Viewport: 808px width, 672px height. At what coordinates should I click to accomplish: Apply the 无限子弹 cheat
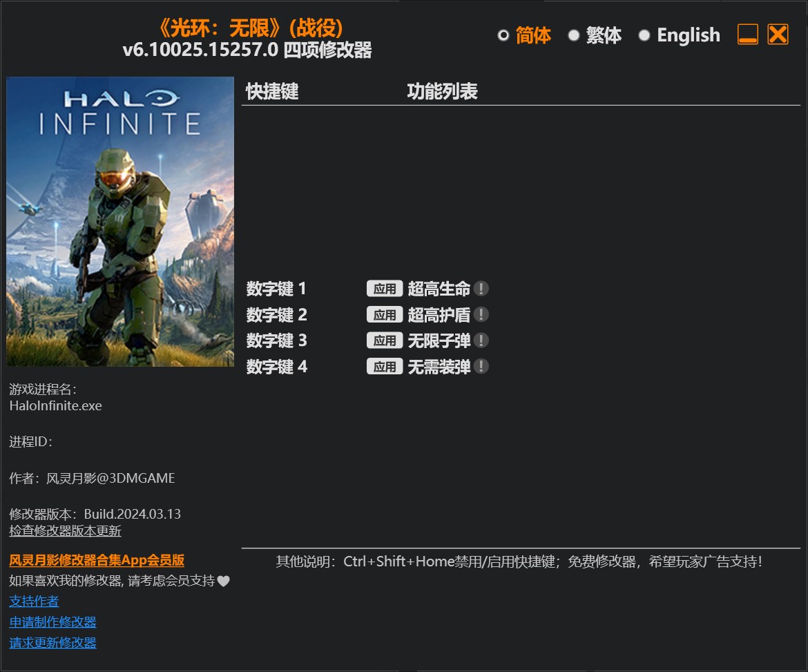point(385,340)
